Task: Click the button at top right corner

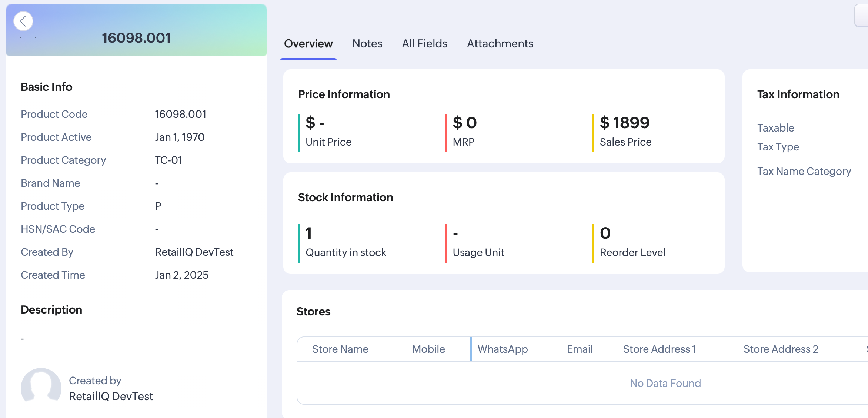Action: tap(861, 16)
